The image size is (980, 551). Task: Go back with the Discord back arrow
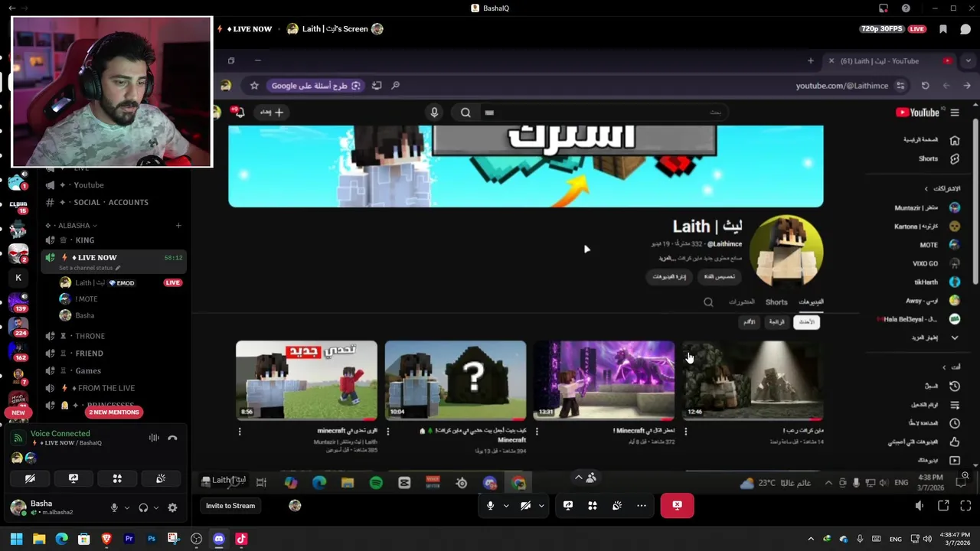(x=11, y=8)
